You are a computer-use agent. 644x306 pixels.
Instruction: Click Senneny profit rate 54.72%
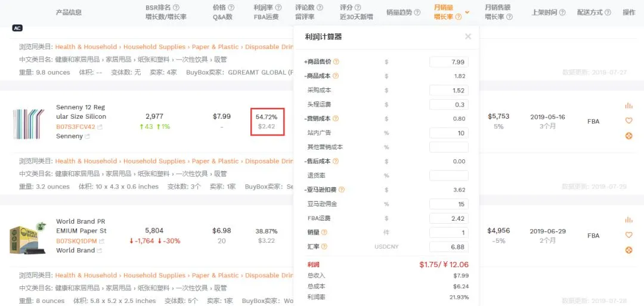(x=267, y=117)
